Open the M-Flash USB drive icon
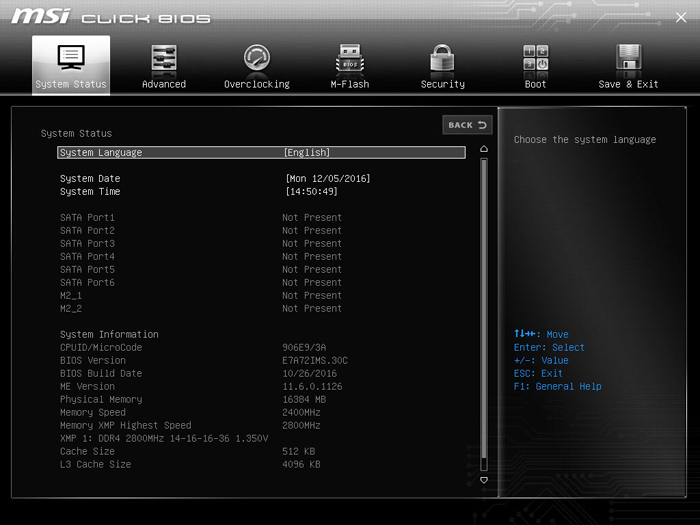The width and height of the screenshot is (700, 525). [350, 58]
